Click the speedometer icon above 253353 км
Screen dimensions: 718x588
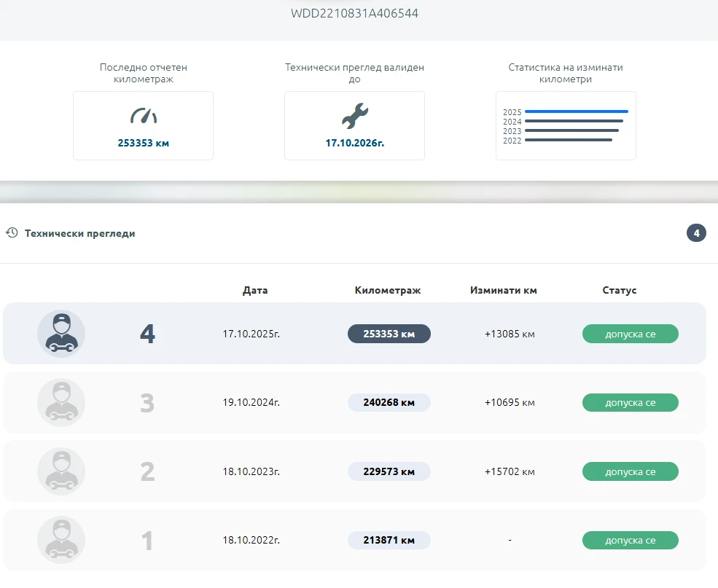[144, 115]
